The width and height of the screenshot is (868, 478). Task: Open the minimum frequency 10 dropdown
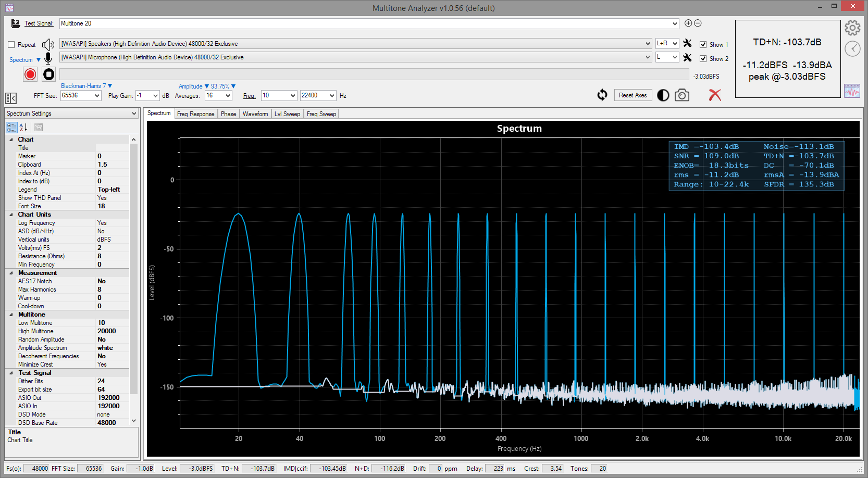click(x=293, y=96)
